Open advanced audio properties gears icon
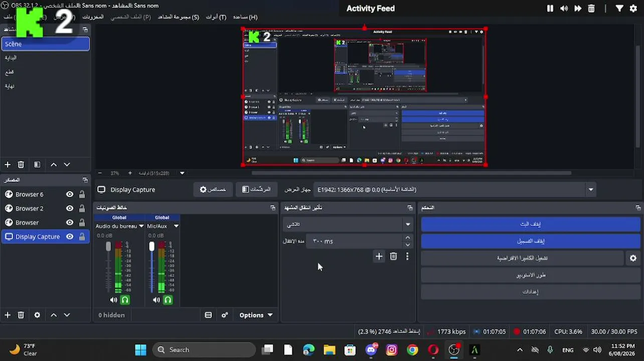This screenshot has height=361, width=644. [225, 315]
